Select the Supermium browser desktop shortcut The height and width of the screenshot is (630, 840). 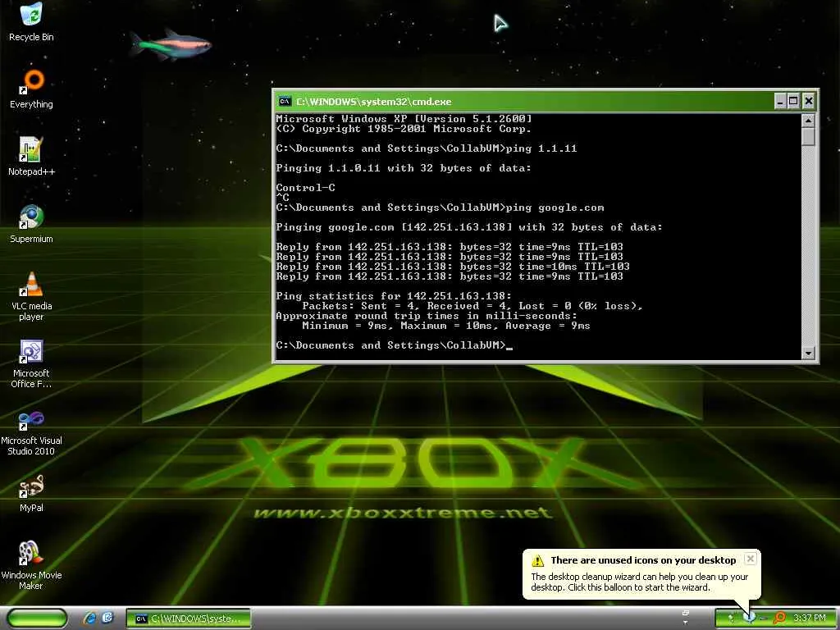point(32,225)
